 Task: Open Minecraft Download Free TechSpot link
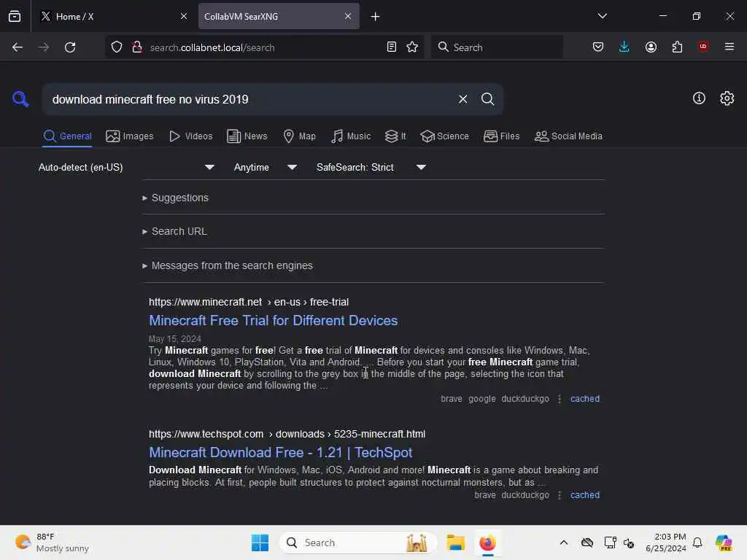[280, 452]
